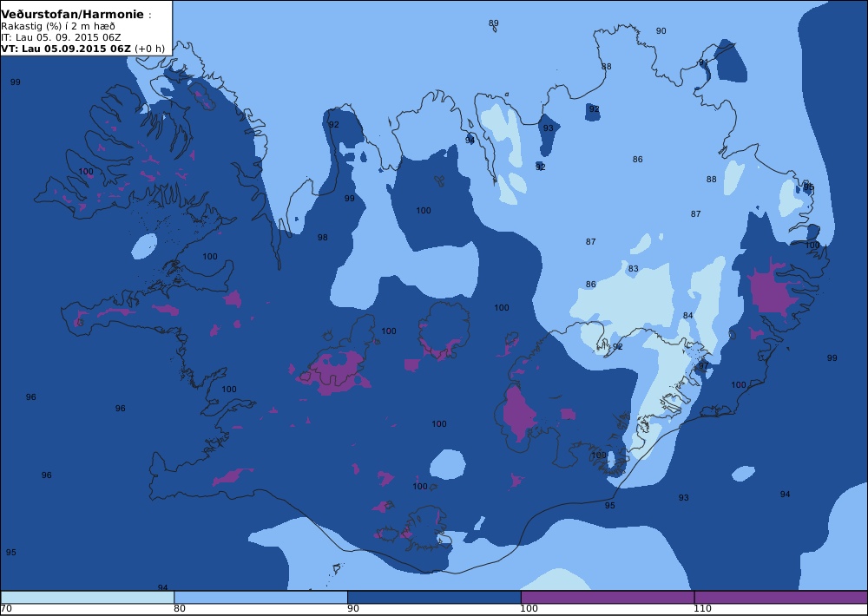
Task: Click the legend scale label '70'
Action: click(x=6, y=609)
